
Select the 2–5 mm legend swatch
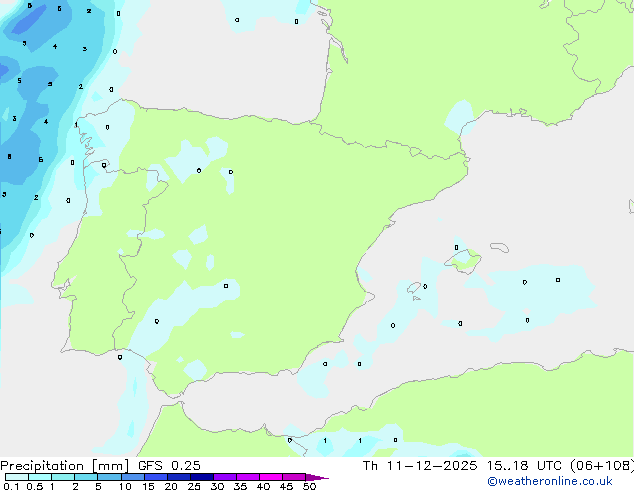pyautogui.click(x=86, y=477)
